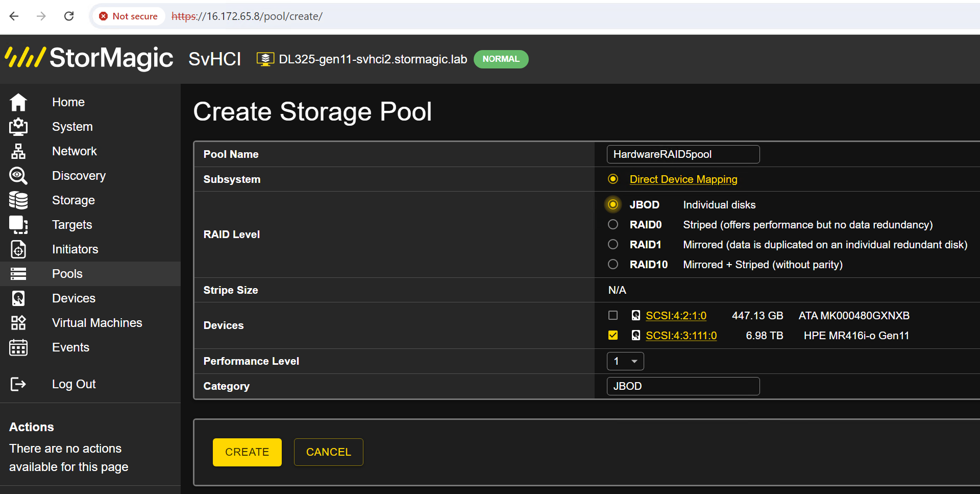This screenshot has height=494, width=980.
Task: Click the Virtual Machines icon
Action: pyautogui.click(x=18, y=323)
